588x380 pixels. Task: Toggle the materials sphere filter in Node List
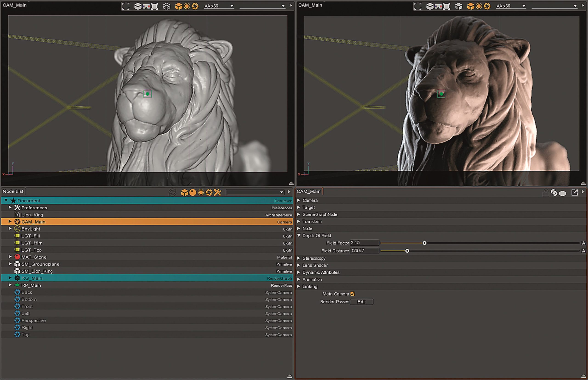[x=193, y=192]
